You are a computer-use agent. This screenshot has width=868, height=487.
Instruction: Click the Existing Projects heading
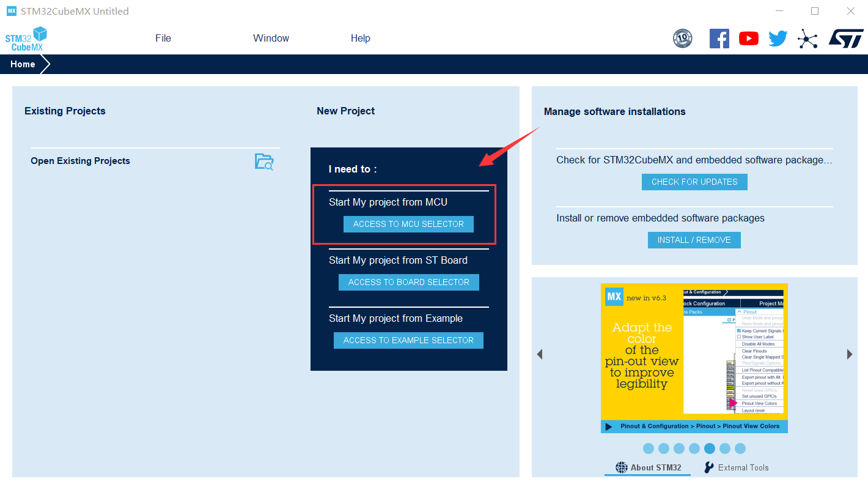pyautogui.click(x=65, y=111)
